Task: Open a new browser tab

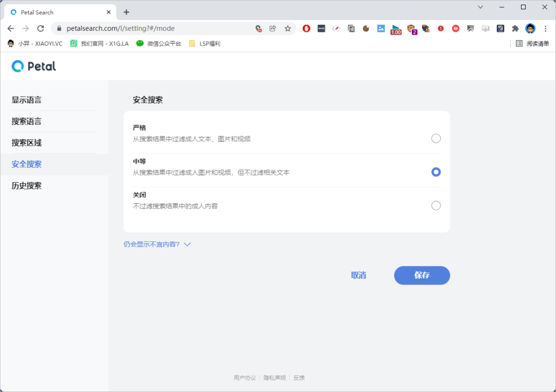Action: pyautogui.click(x=126, y=12)
